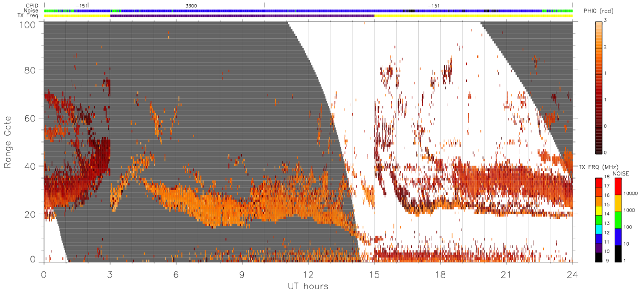Screen dimensions: 644x297
Task: Click the "3" tick on the UT hours axis
Action: [x=110, y=274]
